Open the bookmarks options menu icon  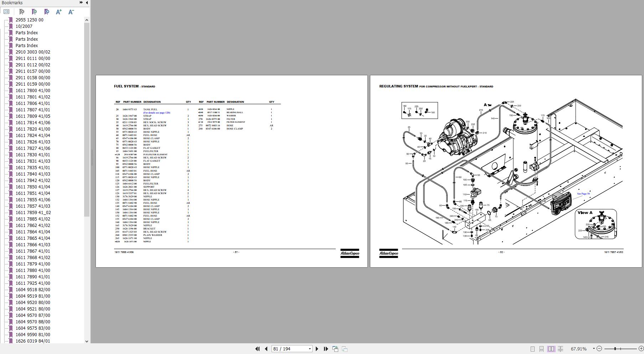click(6, 12)
